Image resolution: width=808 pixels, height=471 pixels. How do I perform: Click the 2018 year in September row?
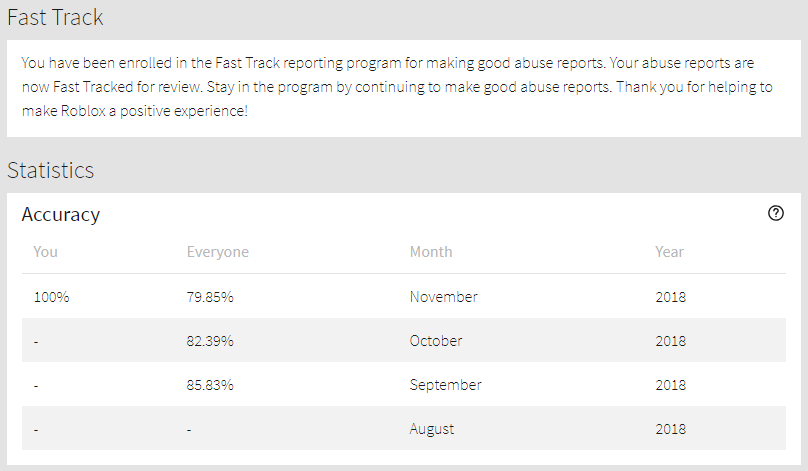671,385
